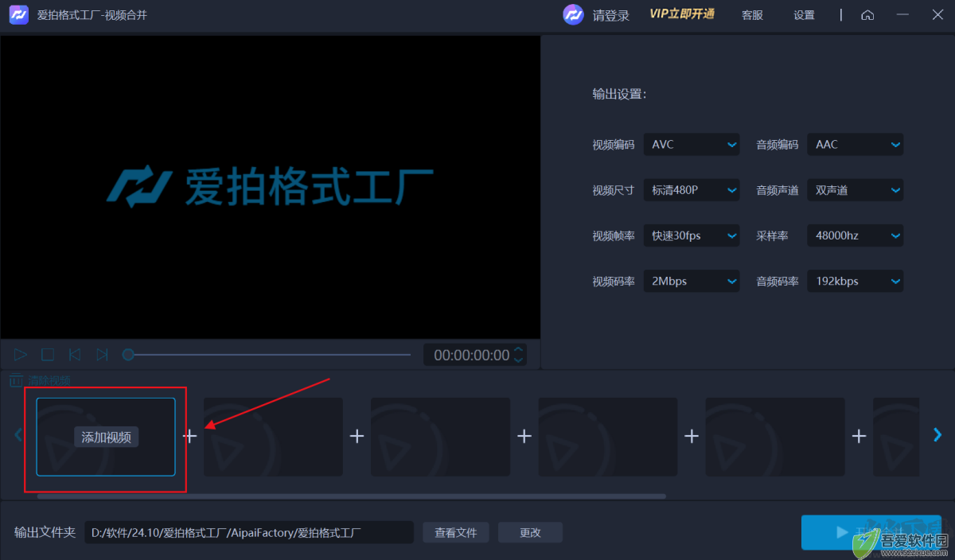Select the fourth empty video slot

[x=607, y=437]
